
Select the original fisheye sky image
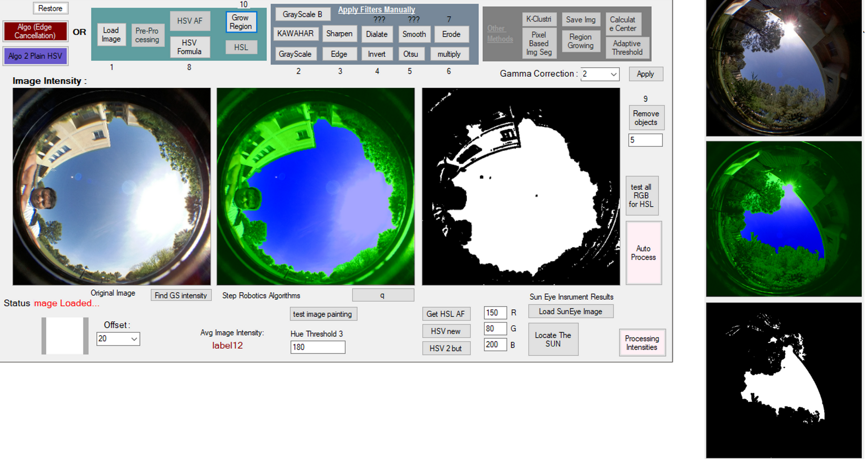pos(112,187)
